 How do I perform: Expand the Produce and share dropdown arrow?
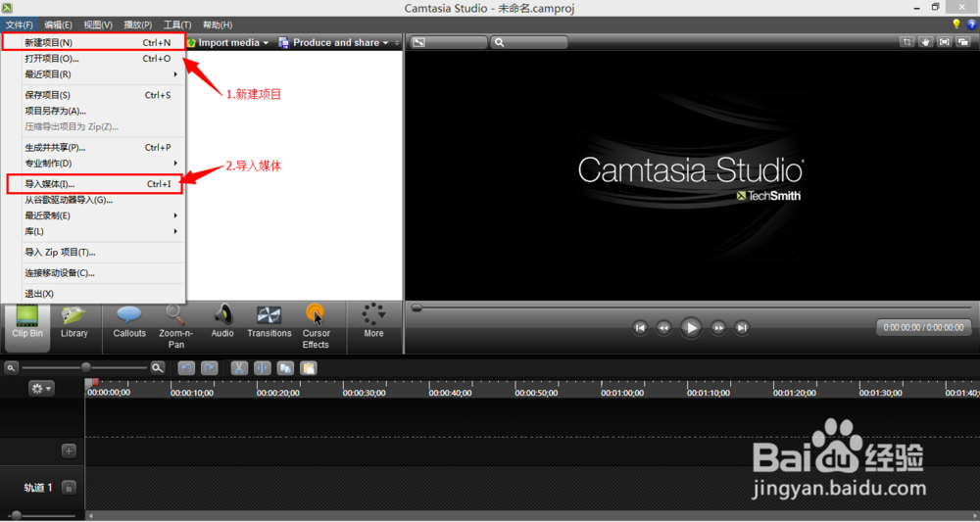click(x=385, y=43)
